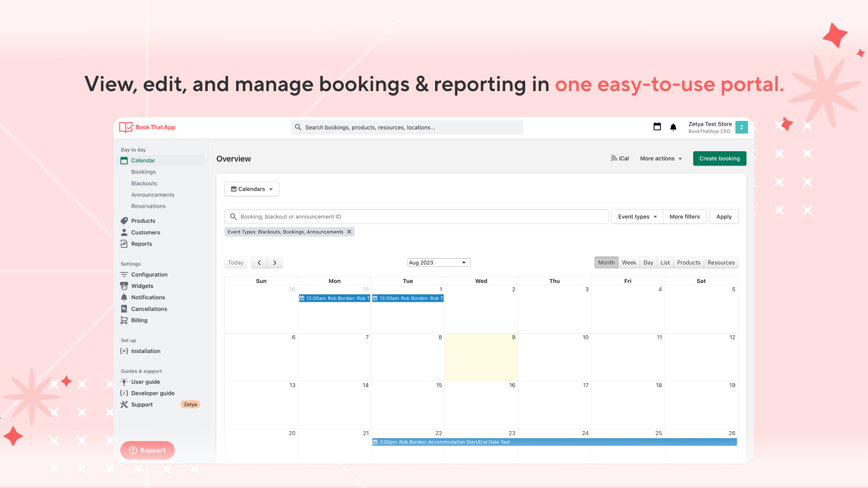Open the Aug 2023 month selector
The height and width of the screenshot is (488, 868).
[x=439, y=262]
